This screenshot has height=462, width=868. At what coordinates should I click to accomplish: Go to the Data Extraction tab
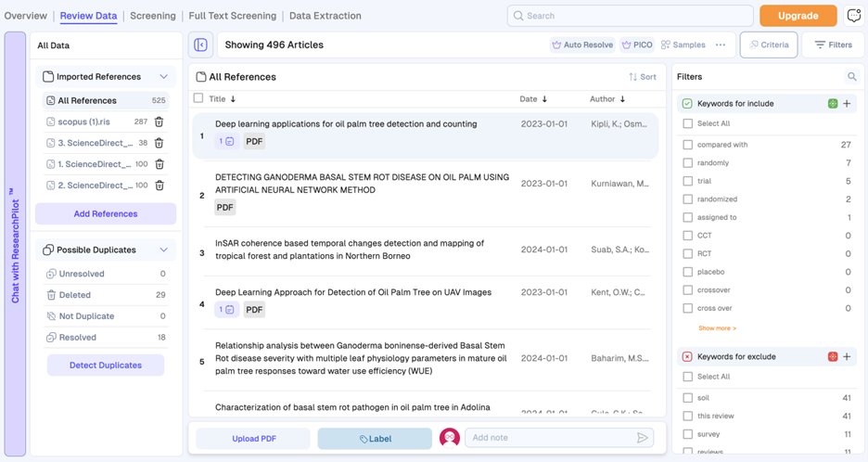[325, 16]
